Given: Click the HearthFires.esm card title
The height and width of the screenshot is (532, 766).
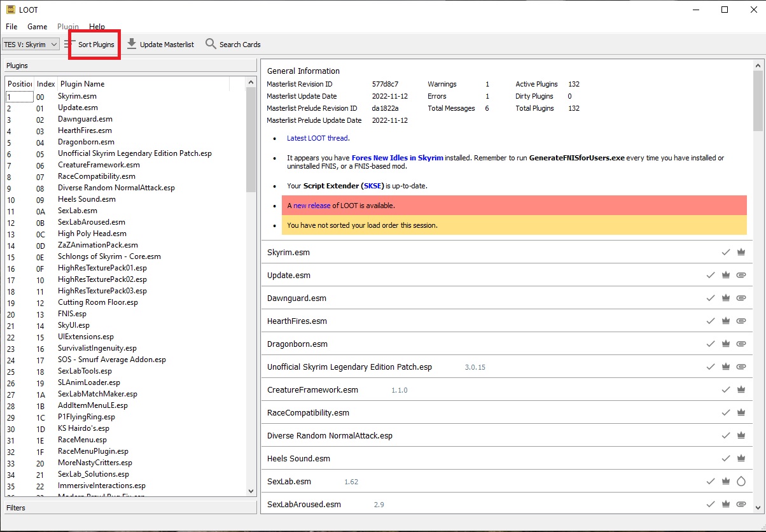Looking at the screenshot, I should point(297,321).
